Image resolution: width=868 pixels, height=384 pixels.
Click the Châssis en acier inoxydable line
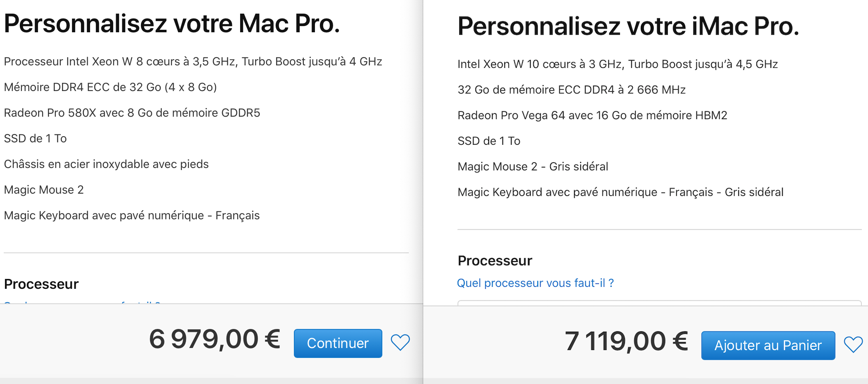(x=106, y=164)
